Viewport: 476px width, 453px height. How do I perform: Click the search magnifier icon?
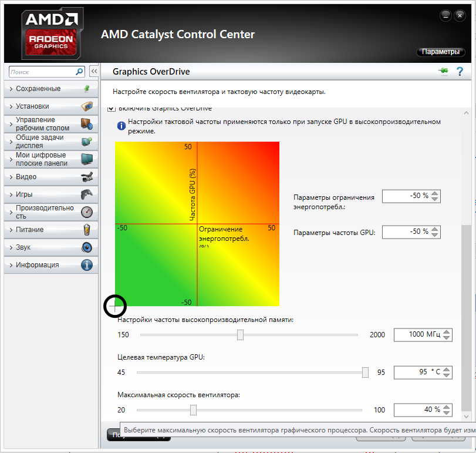(x=79, y=72)
